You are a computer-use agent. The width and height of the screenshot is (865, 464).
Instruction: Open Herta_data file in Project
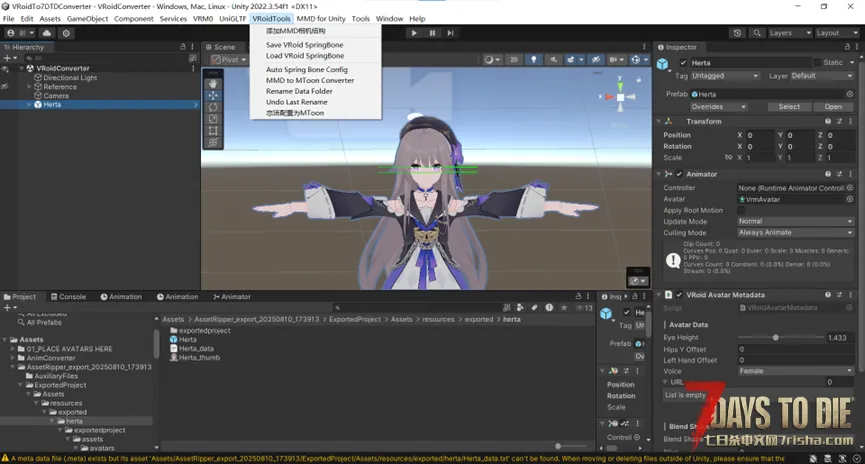pyautogui.click(x=191, y=349)
